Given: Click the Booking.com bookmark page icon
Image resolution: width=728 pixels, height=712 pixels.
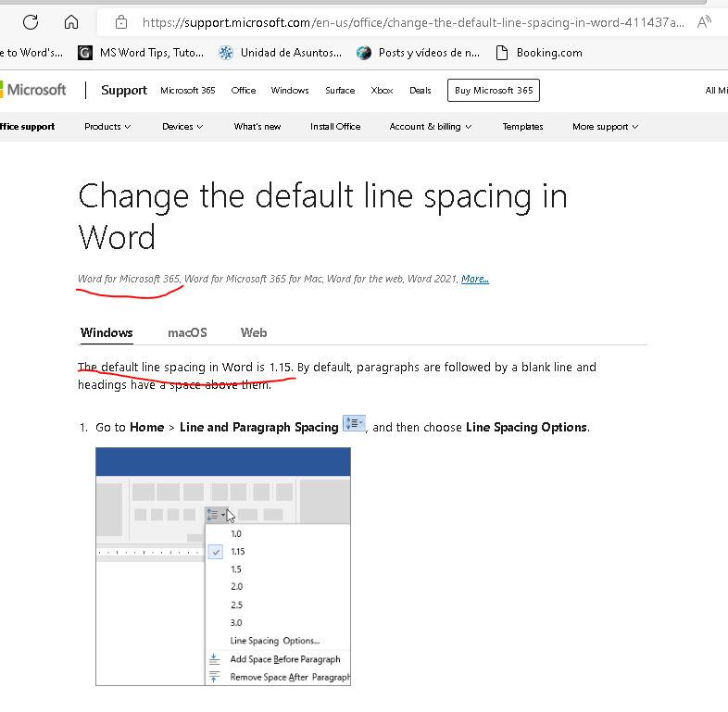Looking at the screenshot, I should (x=502, y=53).
